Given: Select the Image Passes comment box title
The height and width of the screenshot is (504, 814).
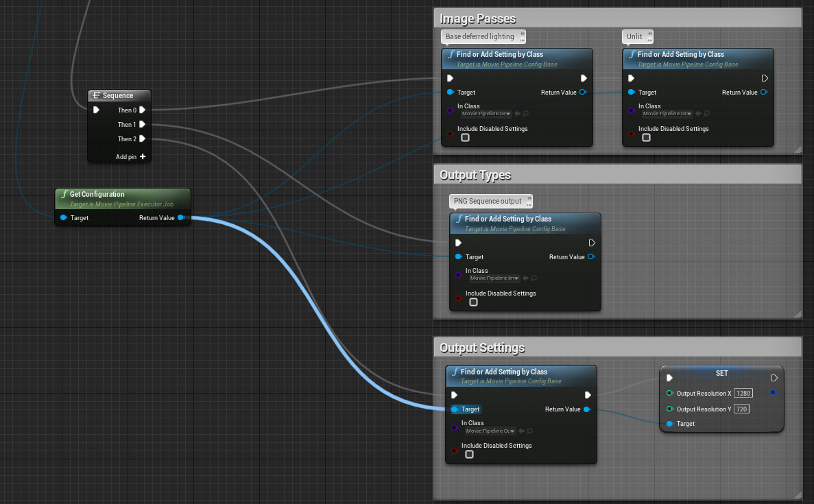Looking at the screenshot, I should point(478,19).
